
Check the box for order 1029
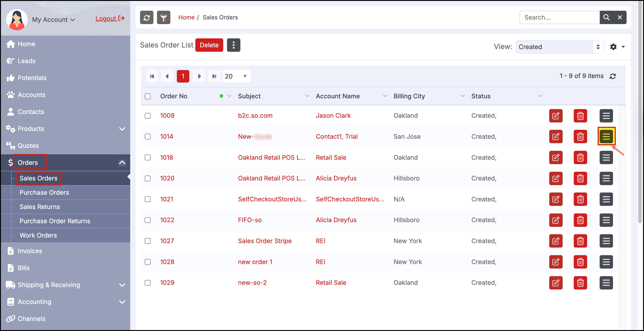(147, 283)
